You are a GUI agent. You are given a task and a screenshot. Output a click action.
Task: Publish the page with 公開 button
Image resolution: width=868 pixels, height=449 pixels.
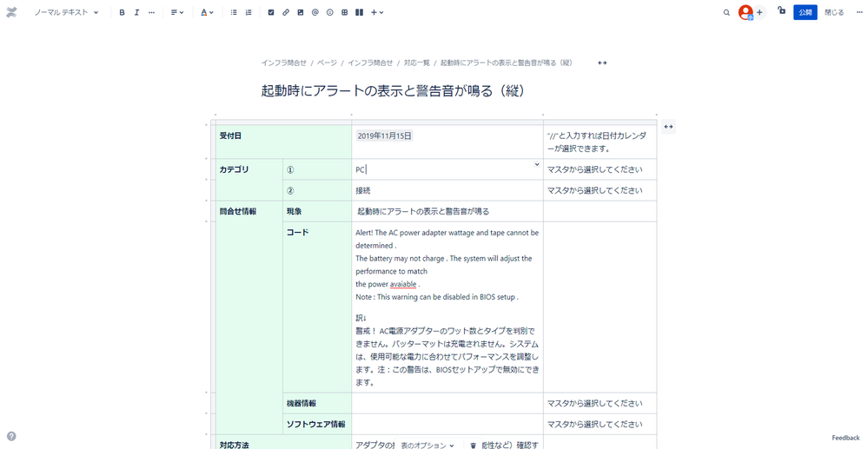805,12
